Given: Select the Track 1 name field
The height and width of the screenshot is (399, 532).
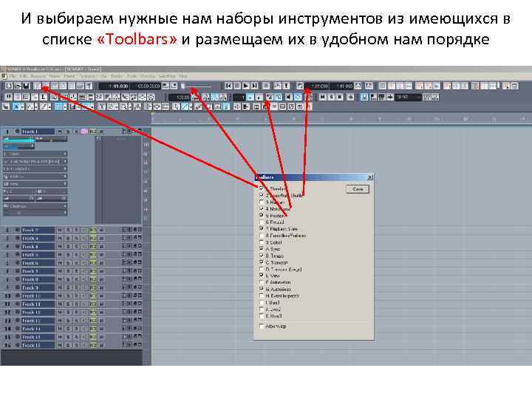Looking at the screenshot, I should coord(38,132).
